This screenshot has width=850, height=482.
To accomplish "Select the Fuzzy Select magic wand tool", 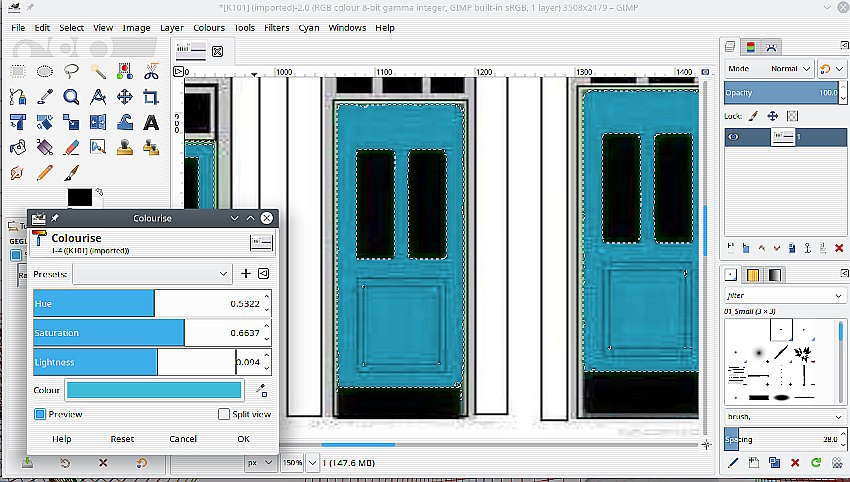I will 98,71.
